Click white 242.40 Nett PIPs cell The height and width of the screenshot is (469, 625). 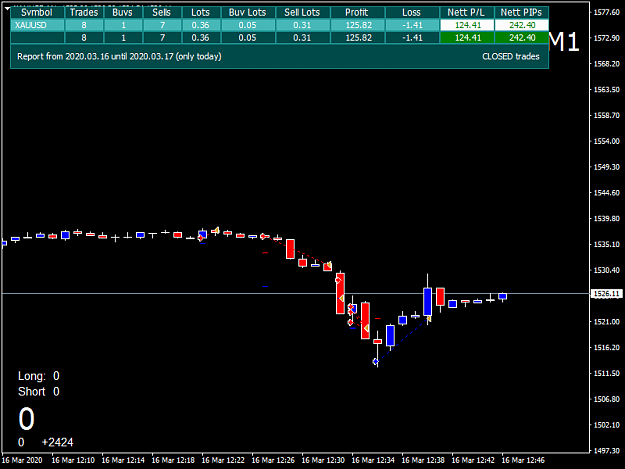click(x=522, y=25)
